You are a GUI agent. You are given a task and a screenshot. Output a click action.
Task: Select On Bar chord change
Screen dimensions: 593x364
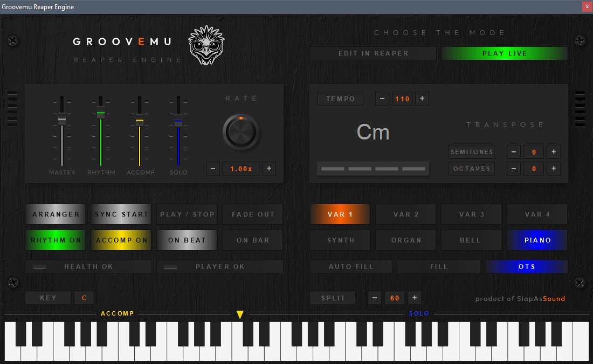(x=253, y=240)
